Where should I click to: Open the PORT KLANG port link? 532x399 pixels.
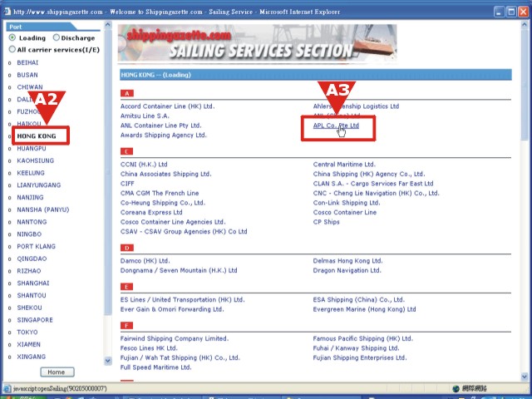click(x=36, y=246)
